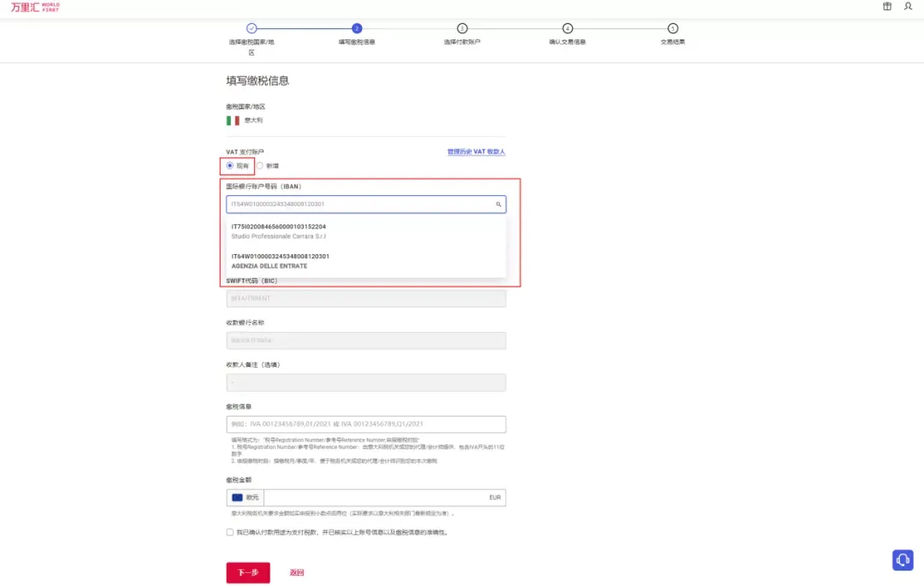Click the 返回 link
The image size is (924, 586).
[297, 572]
